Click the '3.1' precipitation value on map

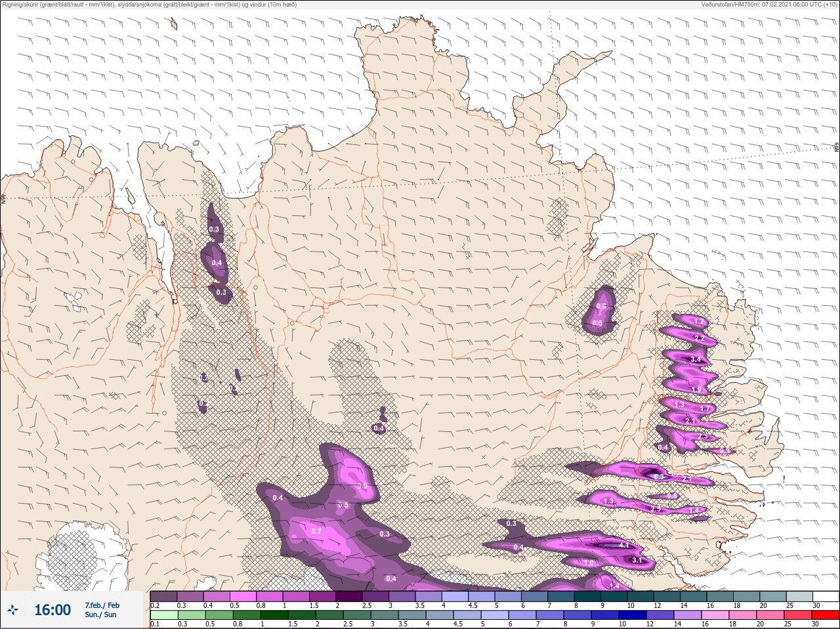point(637,561)
